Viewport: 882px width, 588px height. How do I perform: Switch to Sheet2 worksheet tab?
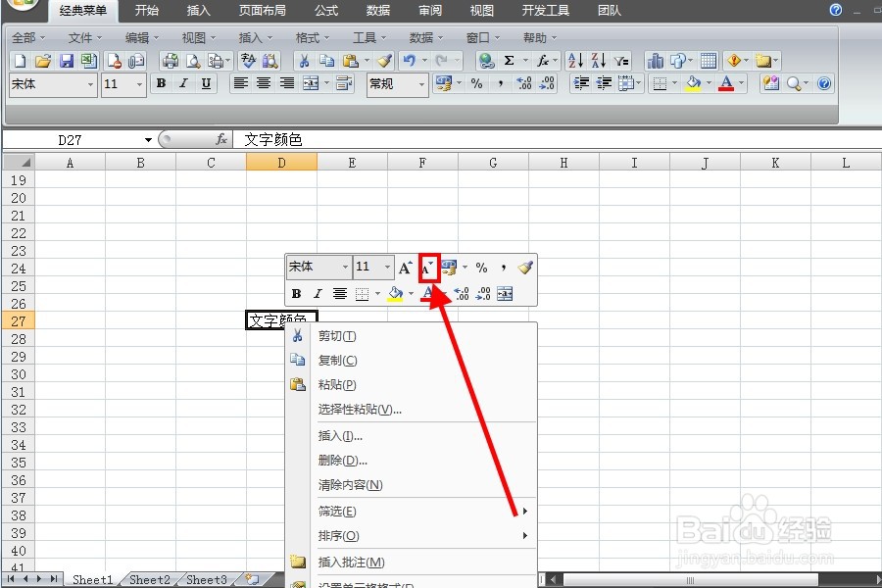tap(150, 579)
